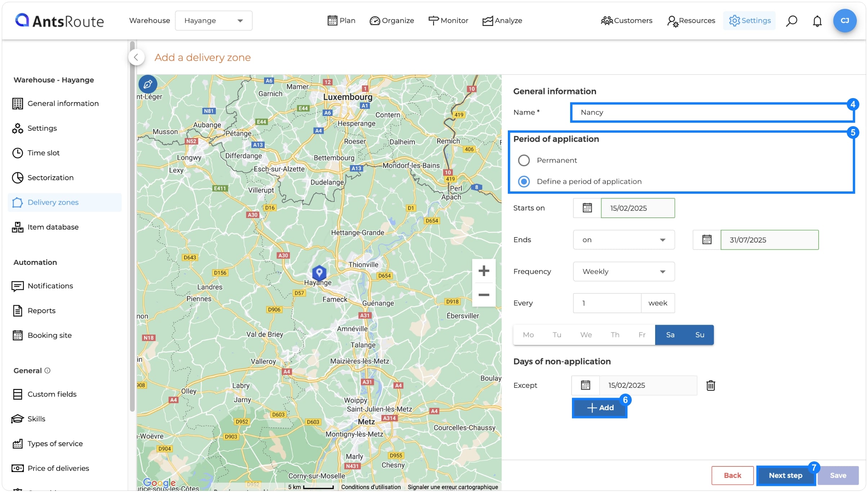
Task: Open the top Settings tab
Action: (750, 21)
